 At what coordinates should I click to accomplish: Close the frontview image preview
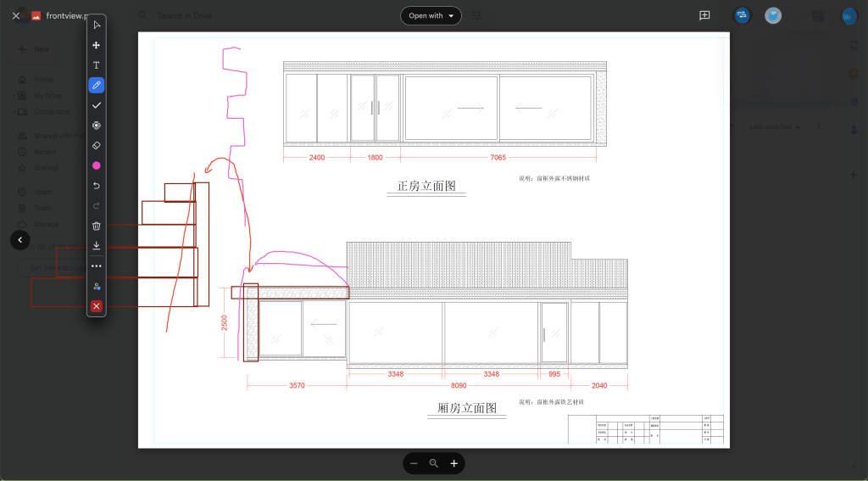pos(16,15)
